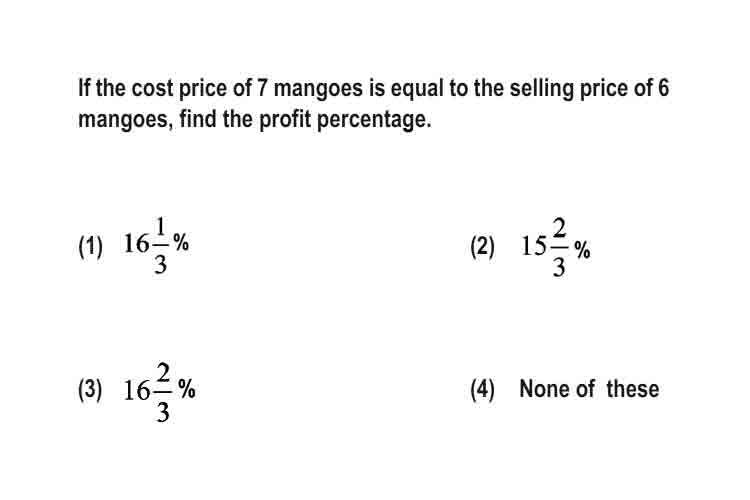This screenshot has height=500, width=750.
Task: Click the fraction 2/3 in option three
Action: click(163, 393)
